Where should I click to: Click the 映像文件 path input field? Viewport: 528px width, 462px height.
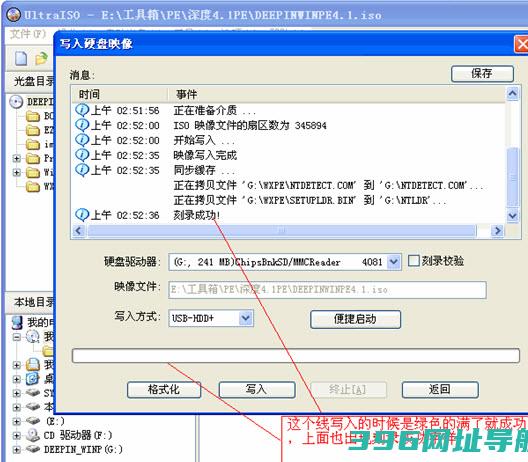(327, 290)
